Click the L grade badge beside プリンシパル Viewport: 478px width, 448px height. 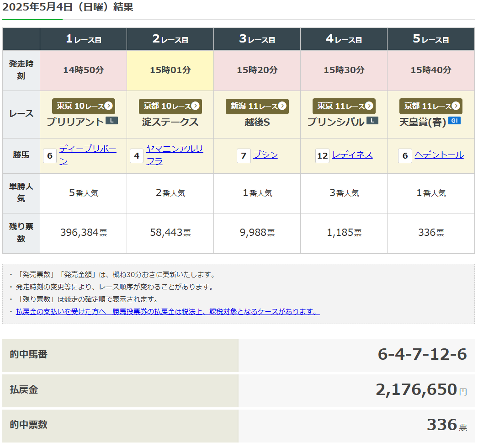pos(372,121)
